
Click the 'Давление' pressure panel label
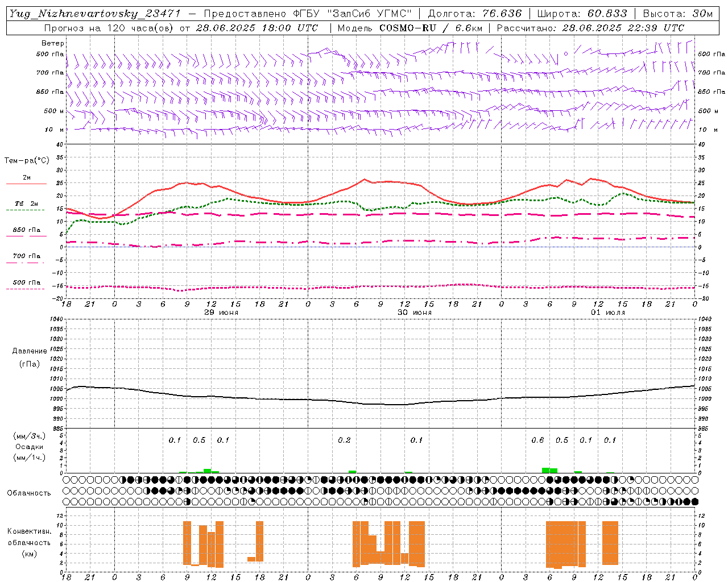click(30, 351)
